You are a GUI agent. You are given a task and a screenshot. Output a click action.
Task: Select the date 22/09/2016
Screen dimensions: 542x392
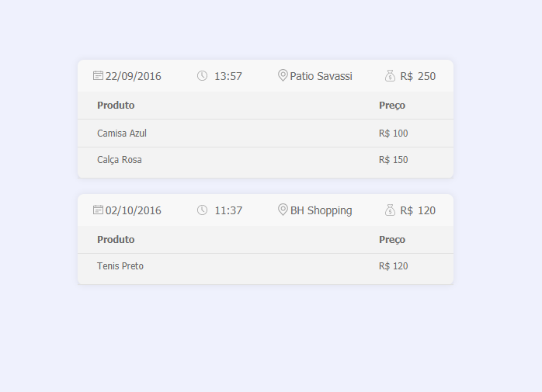pyautogui.click(x=134, y=76)
